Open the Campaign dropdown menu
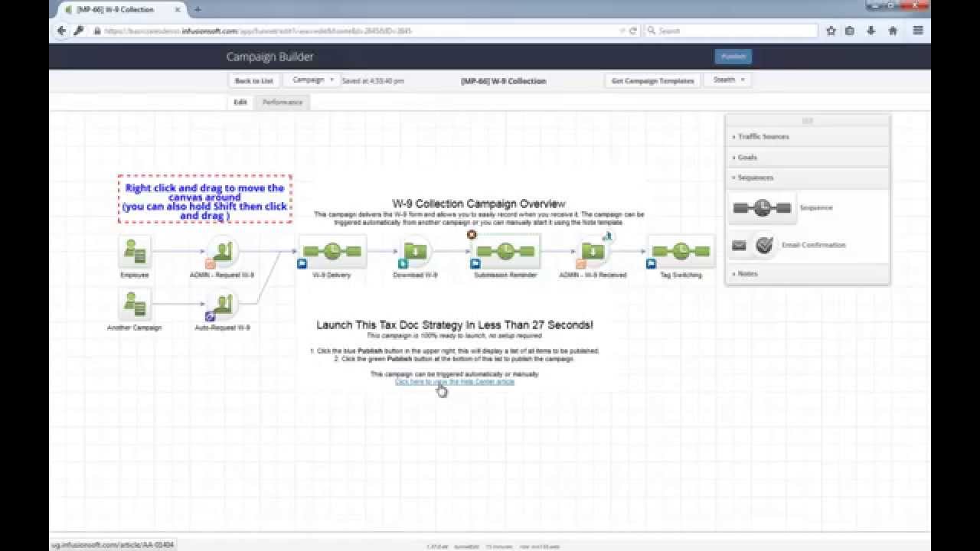 312,80
